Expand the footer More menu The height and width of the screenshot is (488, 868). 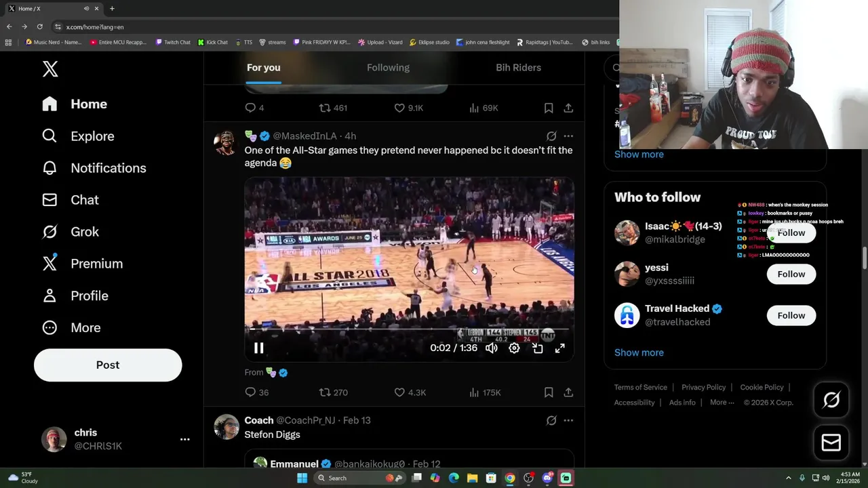722,403
